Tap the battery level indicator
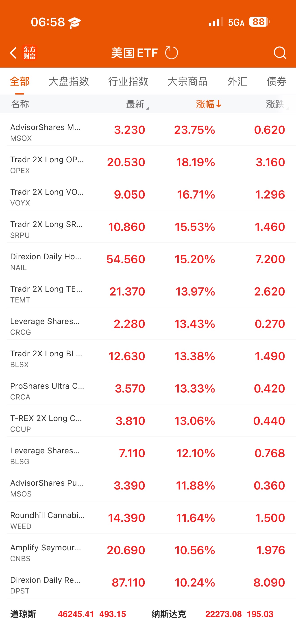Viewport: 296px width, 644px height. tap(259, 22)
